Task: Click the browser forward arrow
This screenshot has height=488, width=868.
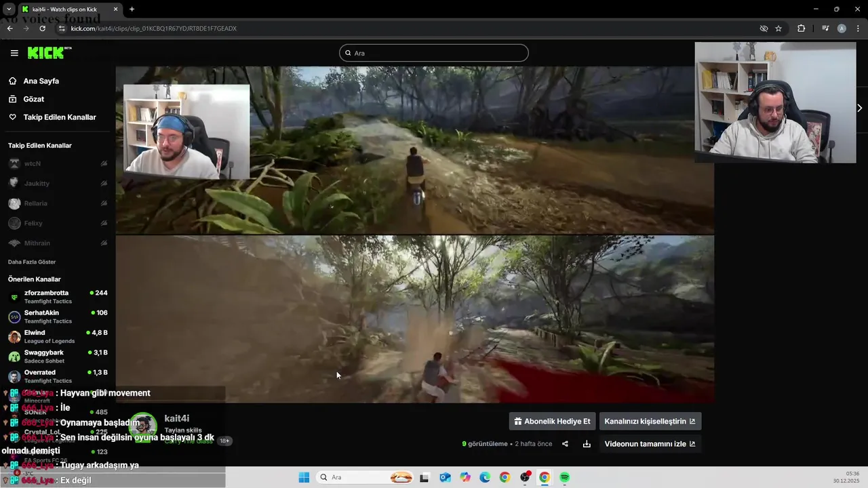Action: pos(26,28)
